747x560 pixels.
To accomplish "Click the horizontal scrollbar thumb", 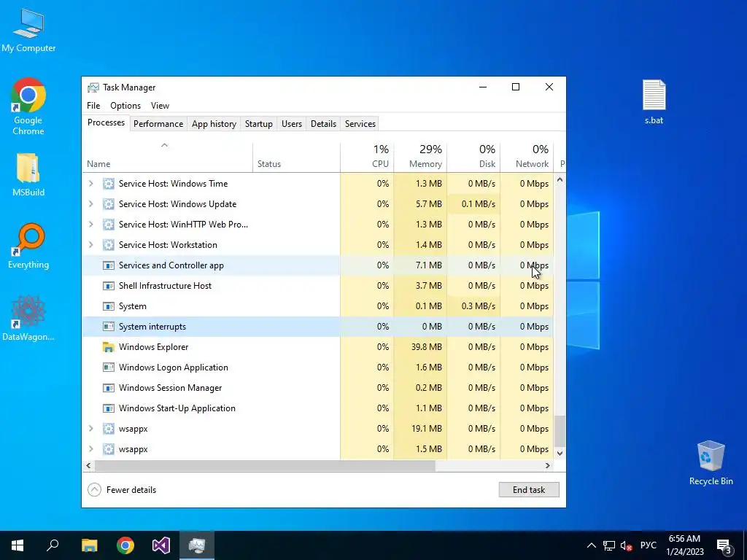I will [265, 466].
